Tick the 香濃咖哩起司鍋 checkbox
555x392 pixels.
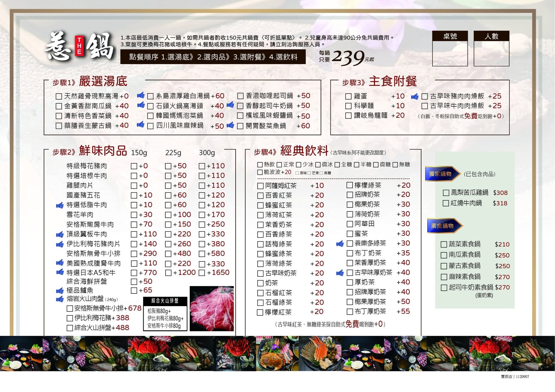[x=240, y=96]
